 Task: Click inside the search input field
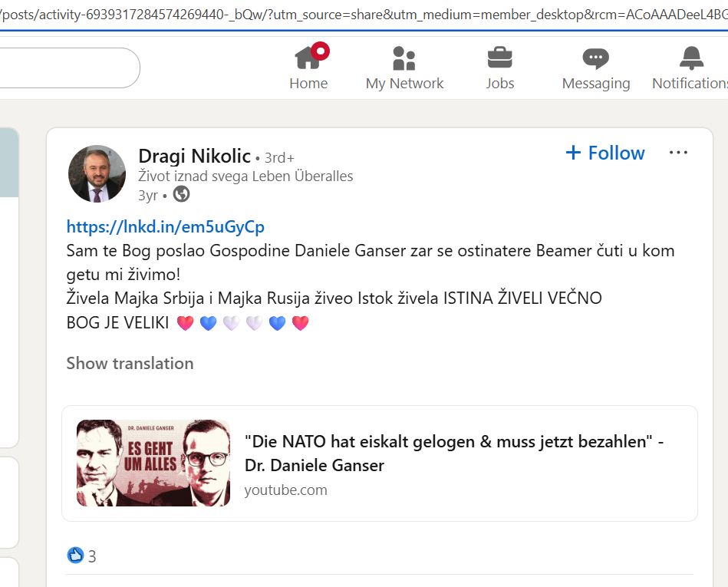point(69,68)
